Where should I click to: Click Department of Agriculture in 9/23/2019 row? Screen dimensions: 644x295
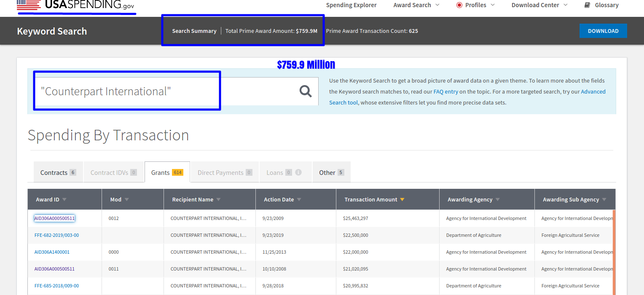[474, 235]
